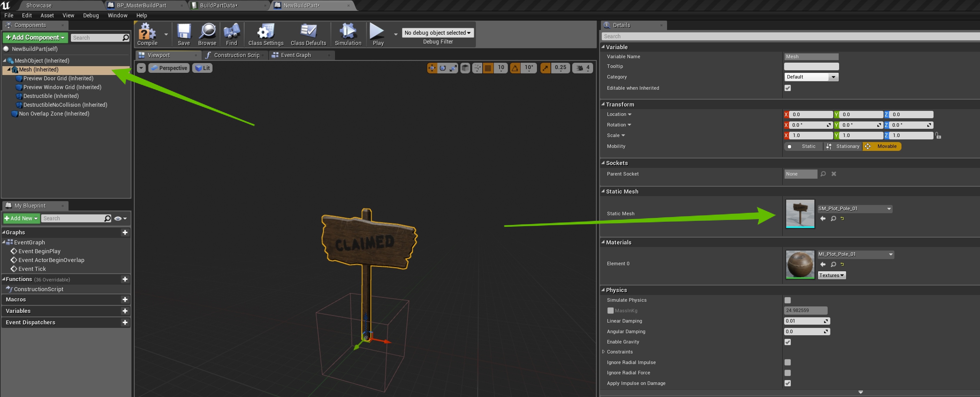Viewport: 980px width, 397px height.
Task: Open SM_Plot_Pole_01 static mesh dropdown
Action: [854, 208]
